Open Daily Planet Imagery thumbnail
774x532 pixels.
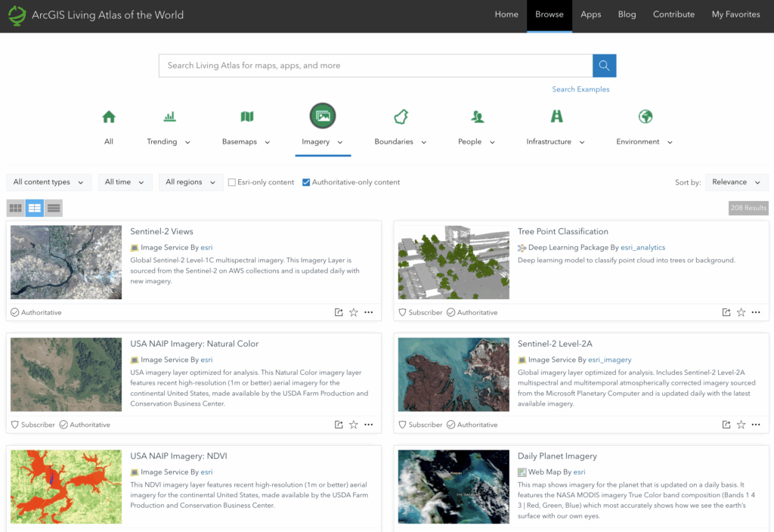[x=454, y=487]
